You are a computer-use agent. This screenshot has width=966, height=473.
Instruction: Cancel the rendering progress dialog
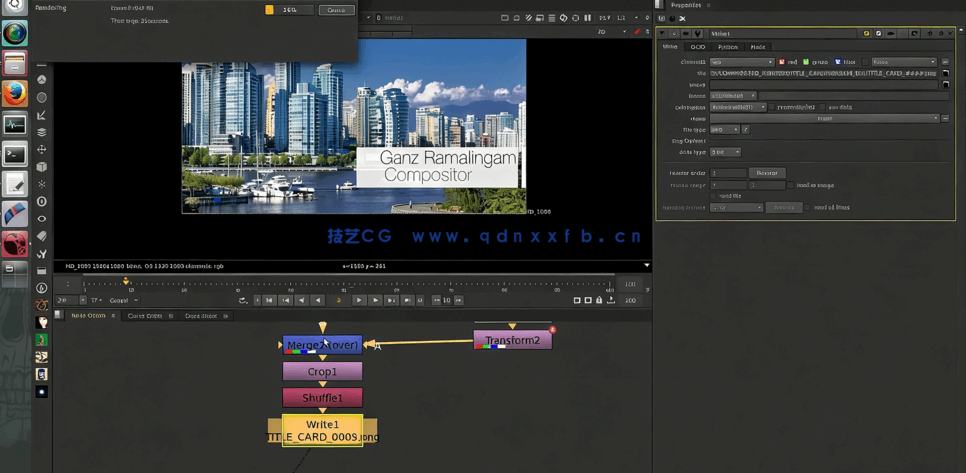(x=336, y=10)
